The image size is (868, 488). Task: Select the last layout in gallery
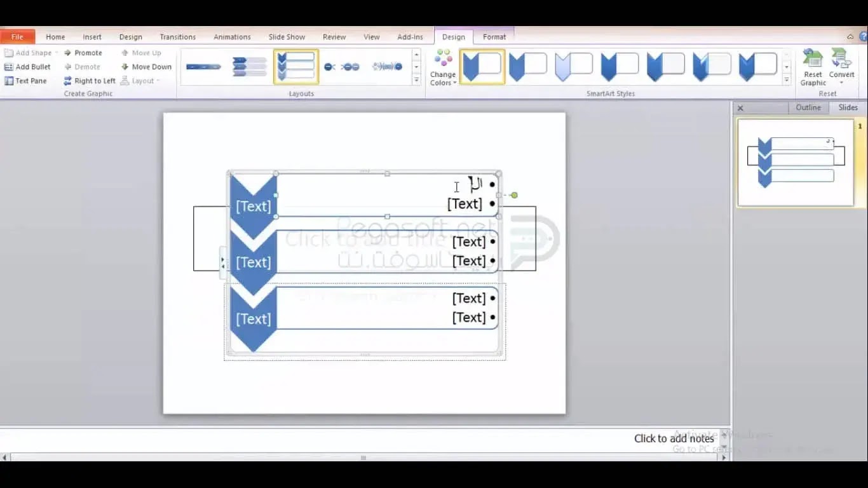[388, 67]
